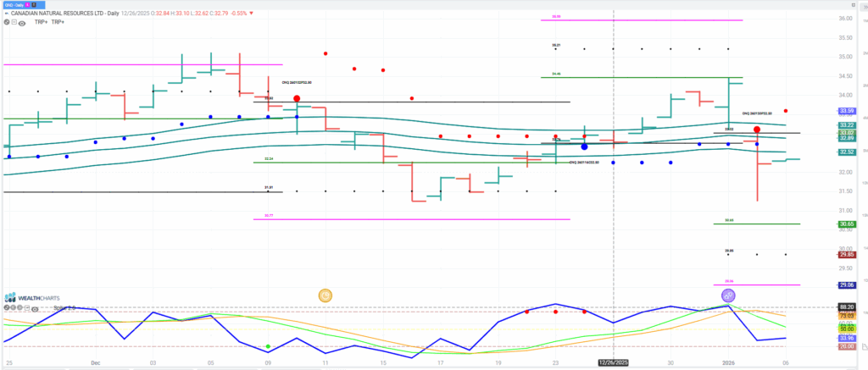Open the first TRP+ indicator label
Viewport: 868px width, 370px height.
click(x=41, y=22)
